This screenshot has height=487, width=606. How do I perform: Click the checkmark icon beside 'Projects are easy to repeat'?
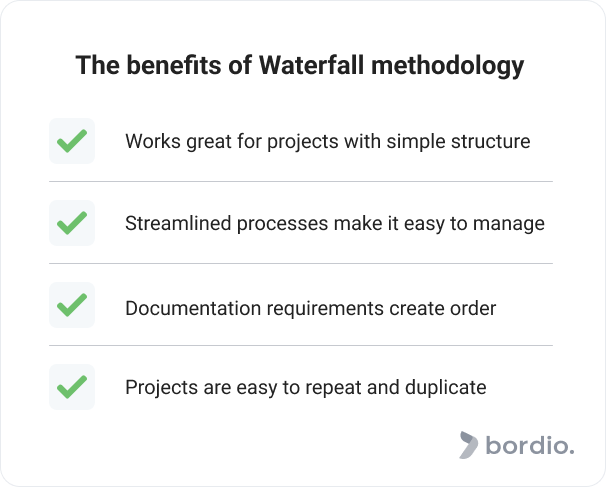[72, 387]
